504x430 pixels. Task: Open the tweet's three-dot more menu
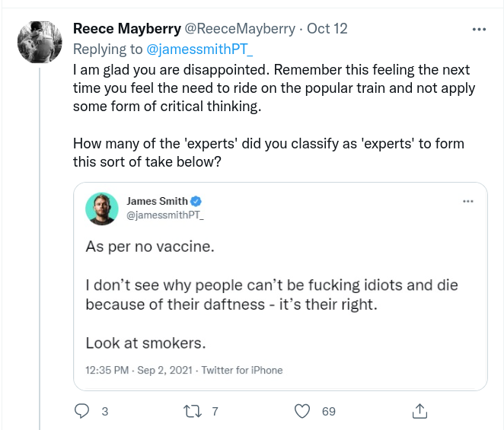pos(479,29)
